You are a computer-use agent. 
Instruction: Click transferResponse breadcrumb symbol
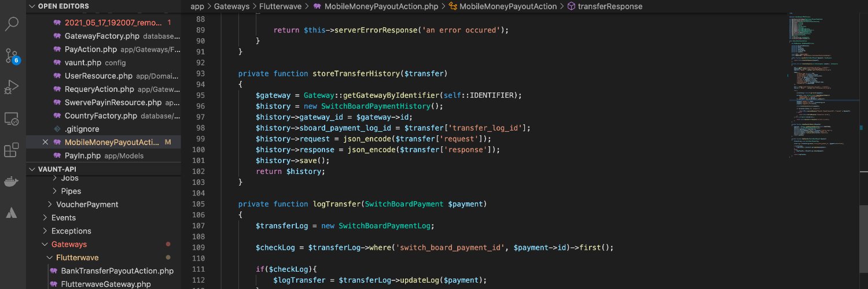610,6
